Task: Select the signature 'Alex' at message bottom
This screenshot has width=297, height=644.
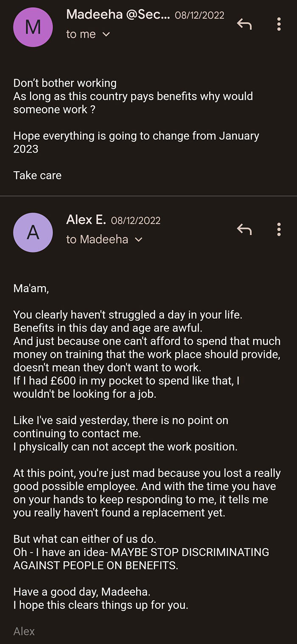Action: [x=24, y=631]
